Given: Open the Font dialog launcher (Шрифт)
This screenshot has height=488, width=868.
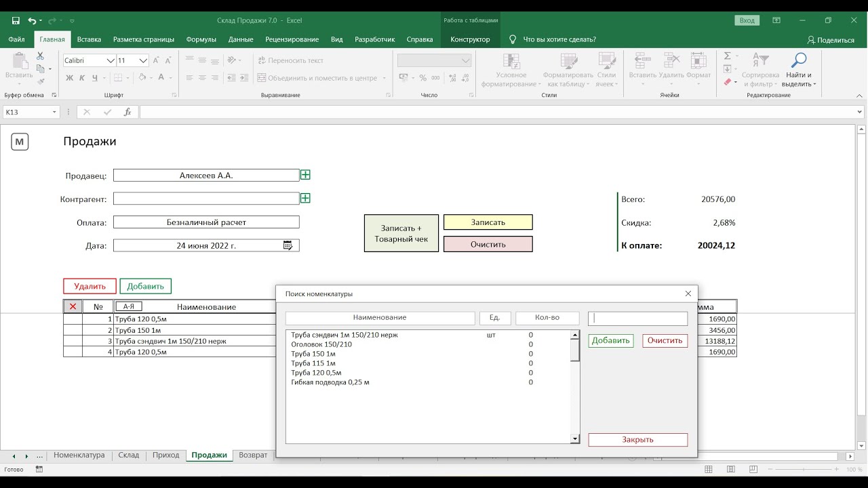Looking at the screenshot, I should tap(174, 95).
